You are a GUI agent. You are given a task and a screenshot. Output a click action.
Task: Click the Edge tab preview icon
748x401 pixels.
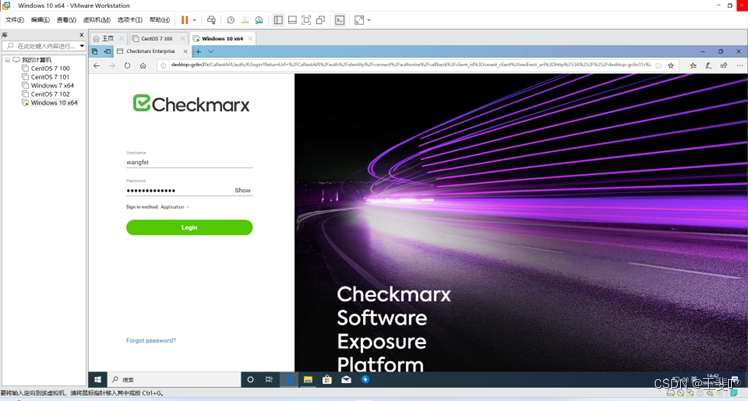(x=95, y=51)
